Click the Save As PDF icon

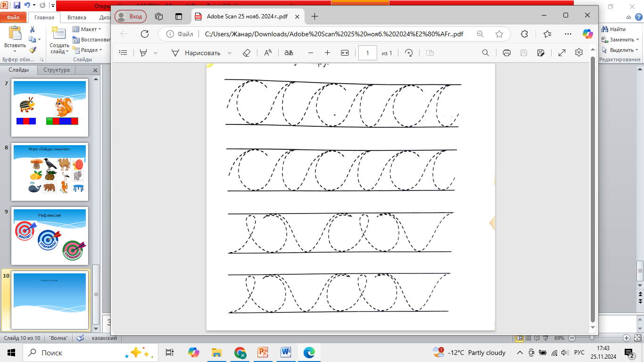(x=541, y=53)
